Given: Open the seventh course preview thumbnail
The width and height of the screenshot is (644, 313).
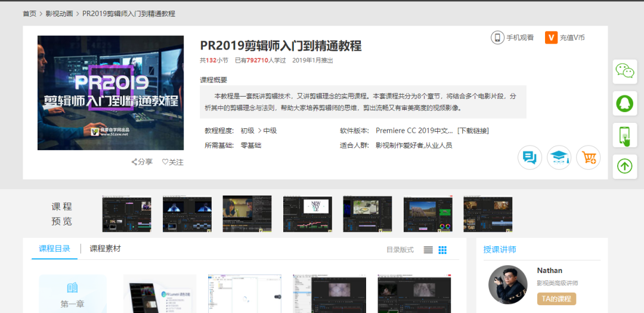Looking at the screenshot, I should click(488, 214).
